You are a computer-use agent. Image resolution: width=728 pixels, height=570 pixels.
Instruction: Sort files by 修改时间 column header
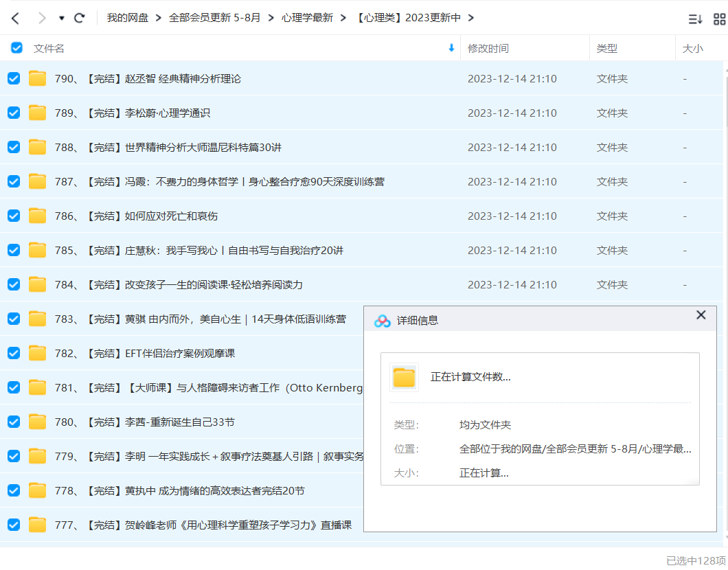(x=488, y=48)
